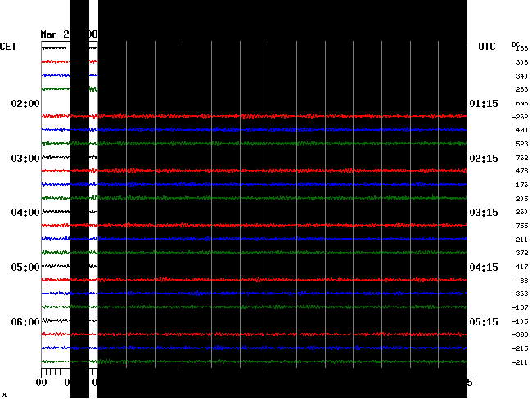532x404 pixels.
Task: Click the 03:15 UTC time label
Action: tap(484, 213)
